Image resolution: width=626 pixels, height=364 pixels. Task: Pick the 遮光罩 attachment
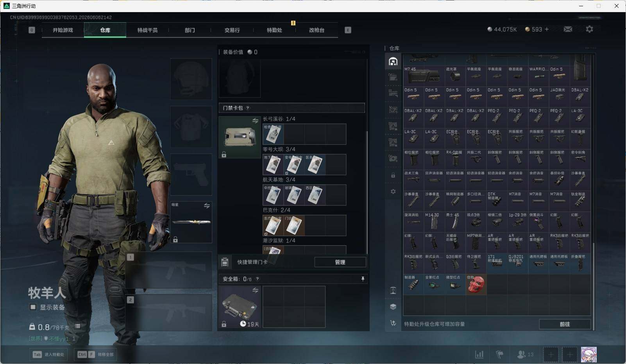click(455, 76)
